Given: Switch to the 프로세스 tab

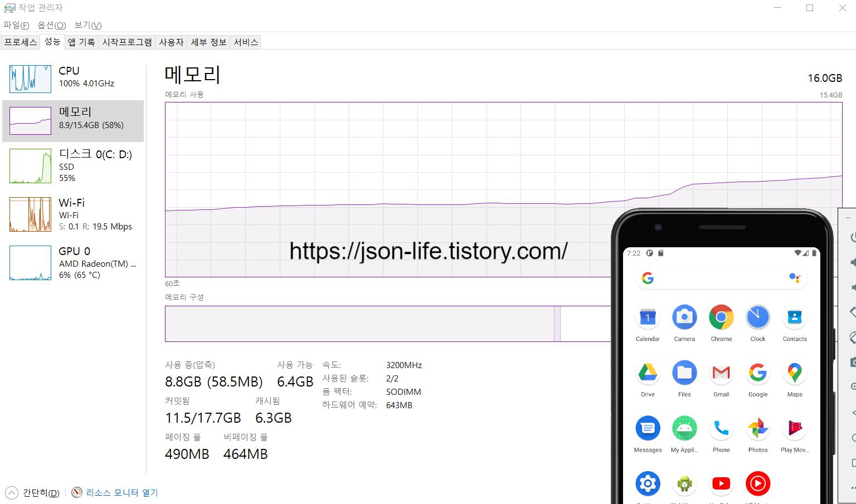Looking at the screenshot, I should (21, 42).
